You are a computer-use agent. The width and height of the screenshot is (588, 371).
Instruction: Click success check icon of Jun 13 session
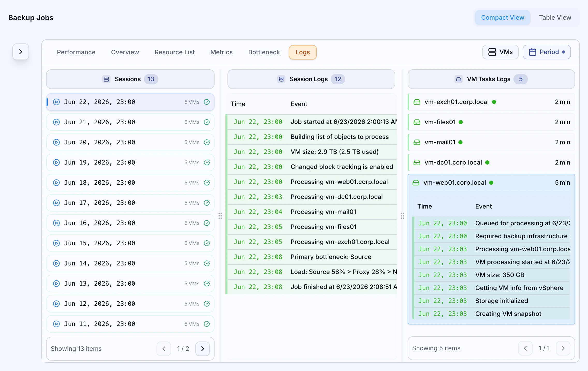point(207,284)
